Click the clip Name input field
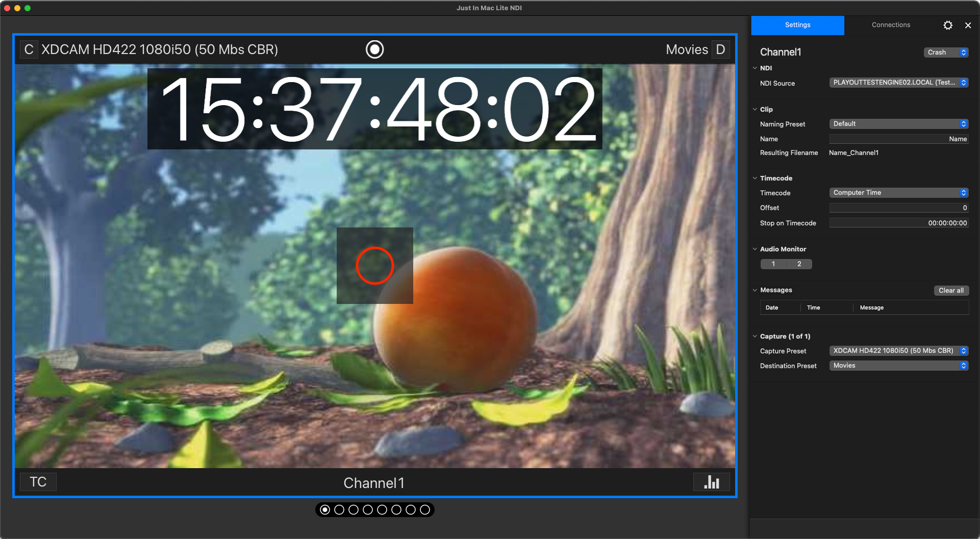Image resolution: width=980 pixels, height=539 pixels. (x=898, y=139)
